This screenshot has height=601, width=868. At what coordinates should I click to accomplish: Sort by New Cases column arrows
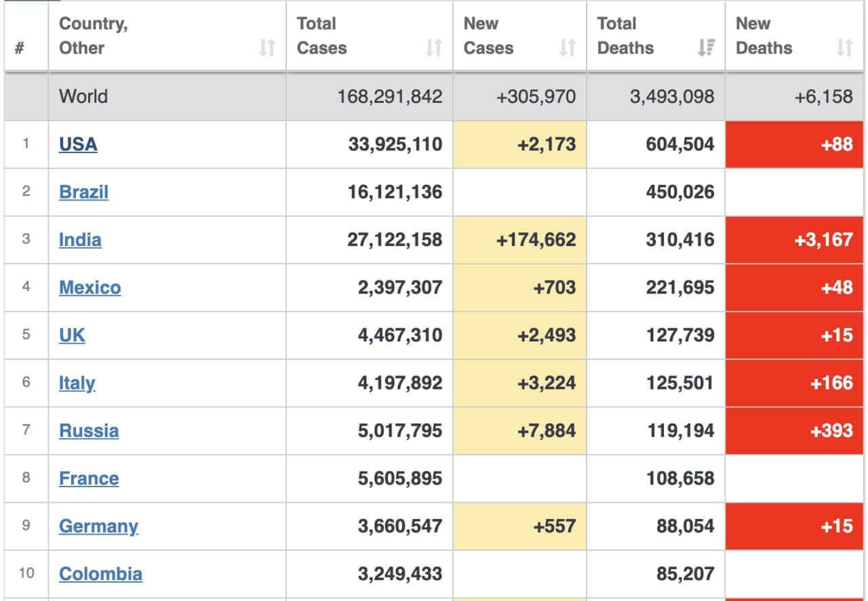tap(568, 48)
